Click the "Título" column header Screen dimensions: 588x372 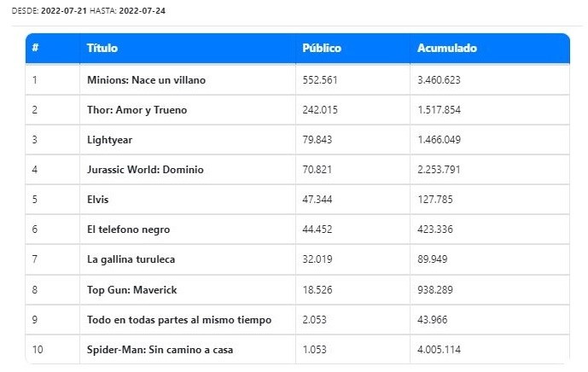coord(102,49)
